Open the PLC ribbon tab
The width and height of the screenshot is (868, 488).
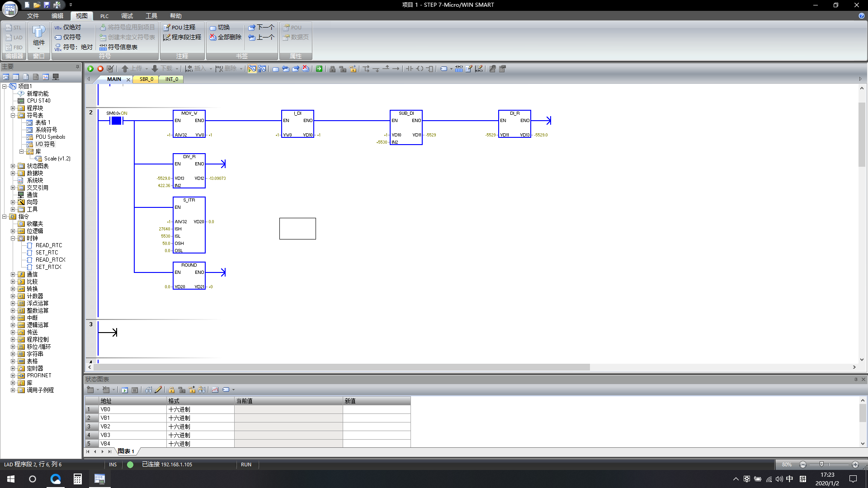pos(104,16)
